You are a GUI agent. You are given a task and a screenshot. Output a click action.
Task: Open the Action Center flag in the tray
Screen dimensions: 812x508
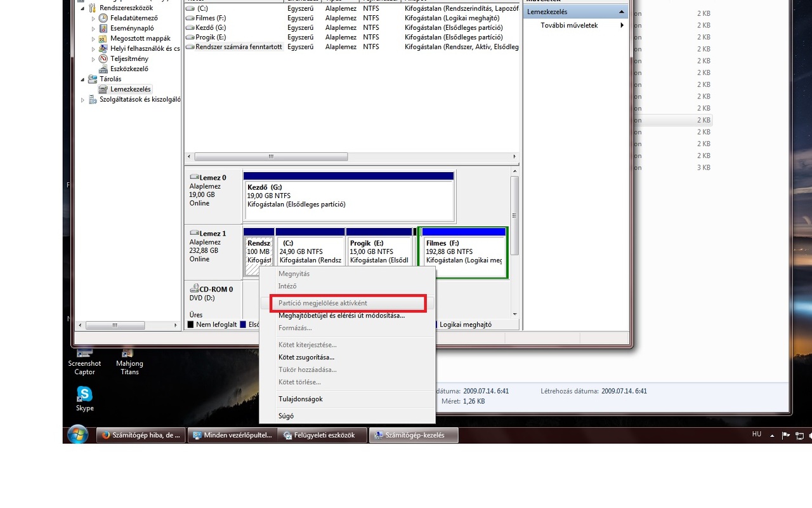[786, 436]
